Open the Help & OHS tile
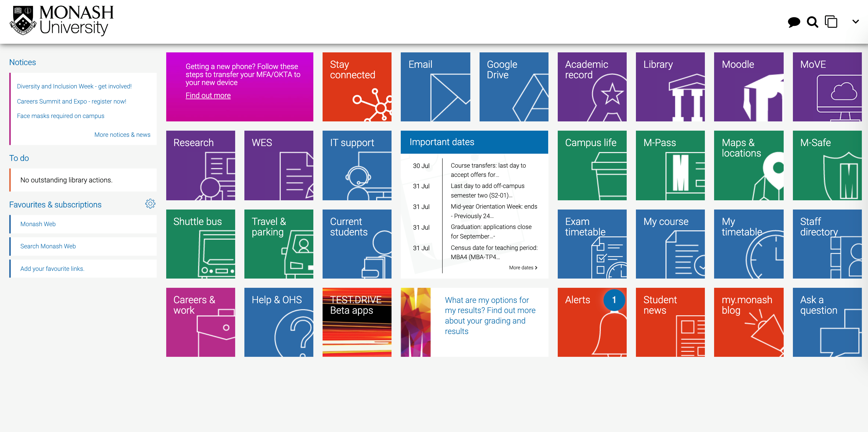 279,322
